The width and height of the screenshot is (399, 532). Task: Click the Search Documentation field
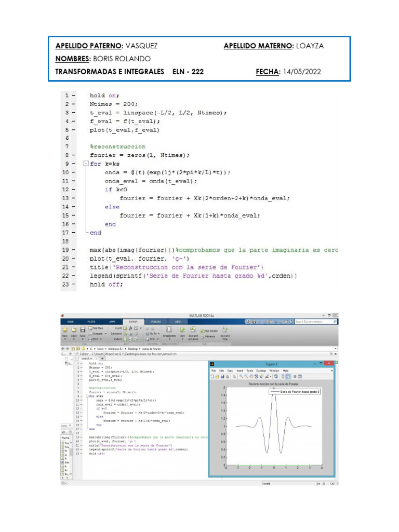pos(315,322)
